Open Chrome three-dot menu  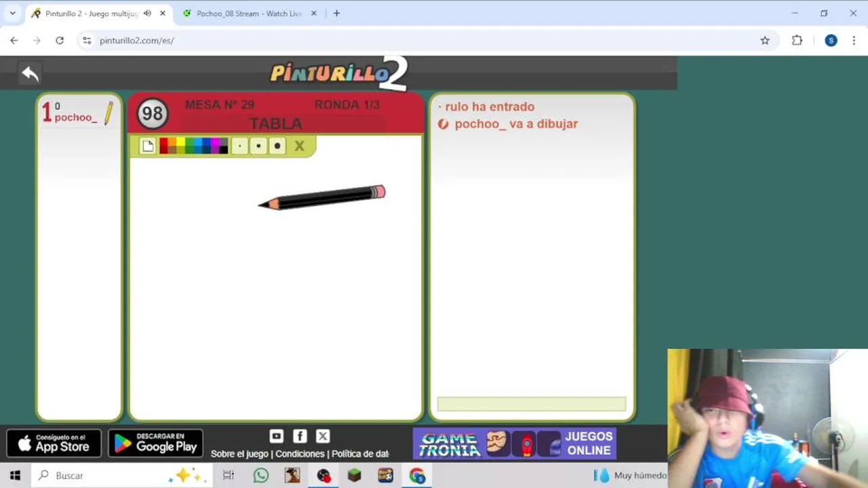click(x=854, y=41)
